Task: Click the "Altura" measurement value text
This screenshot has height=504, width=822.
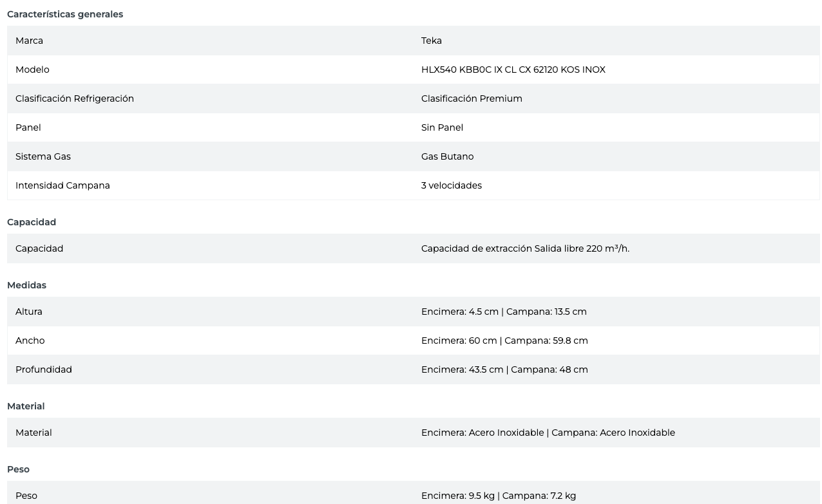Action: tap(504, 312)
